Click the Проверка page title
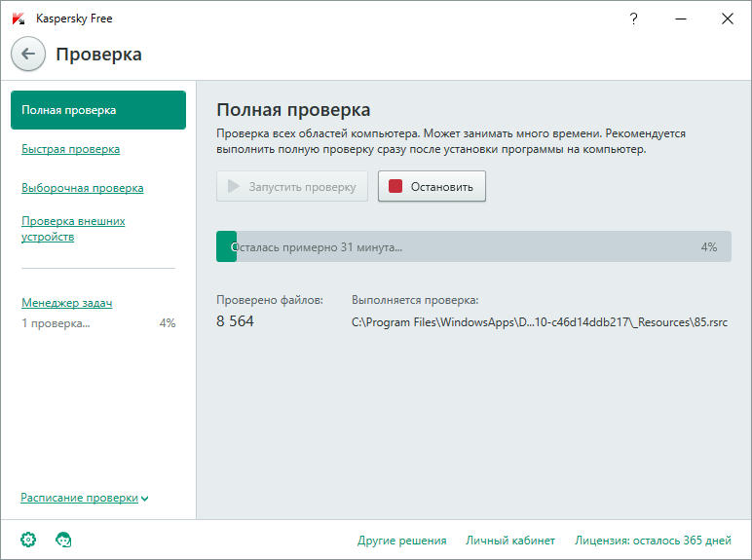This screenshot has width=752, height=560. click(98, 55)
